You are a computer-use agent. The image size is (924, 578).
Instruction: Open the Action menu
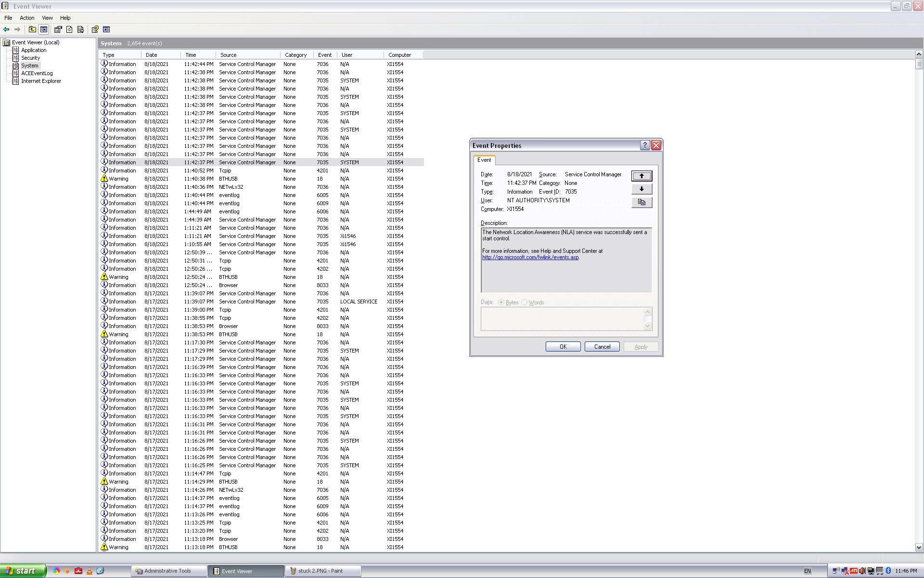27,18
